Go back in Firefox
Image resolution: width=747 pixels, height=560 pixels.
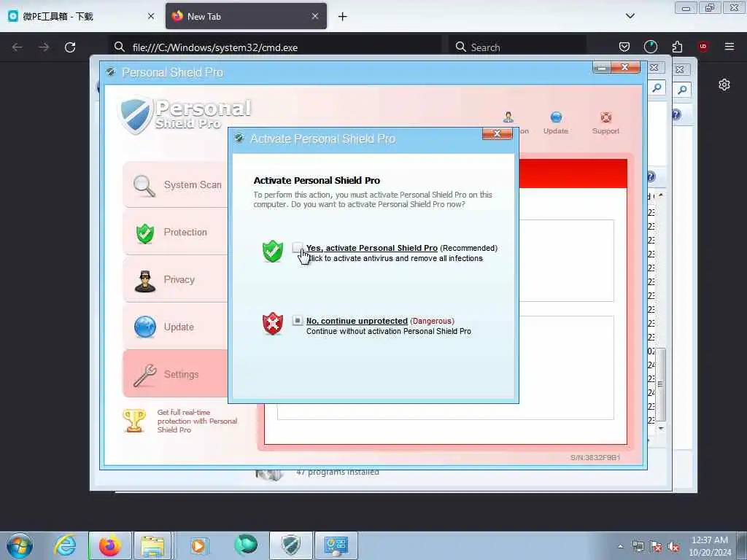pyautogui.click(x=18, y=47)
